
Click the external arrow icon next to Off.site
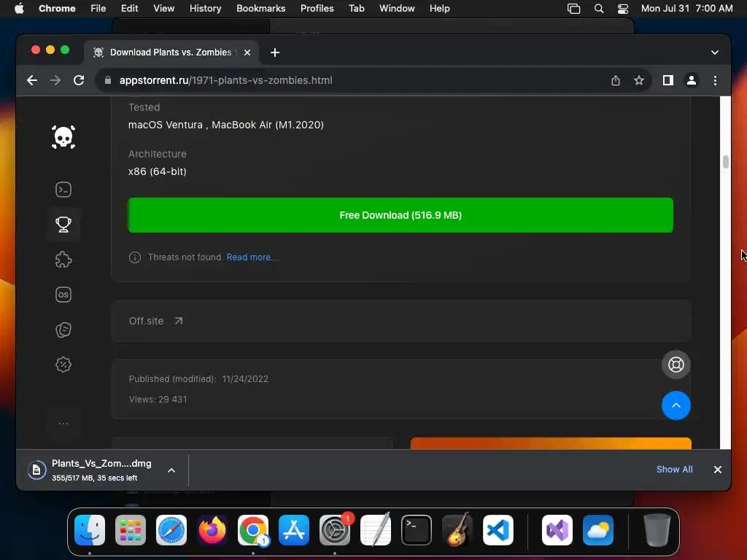179,321
